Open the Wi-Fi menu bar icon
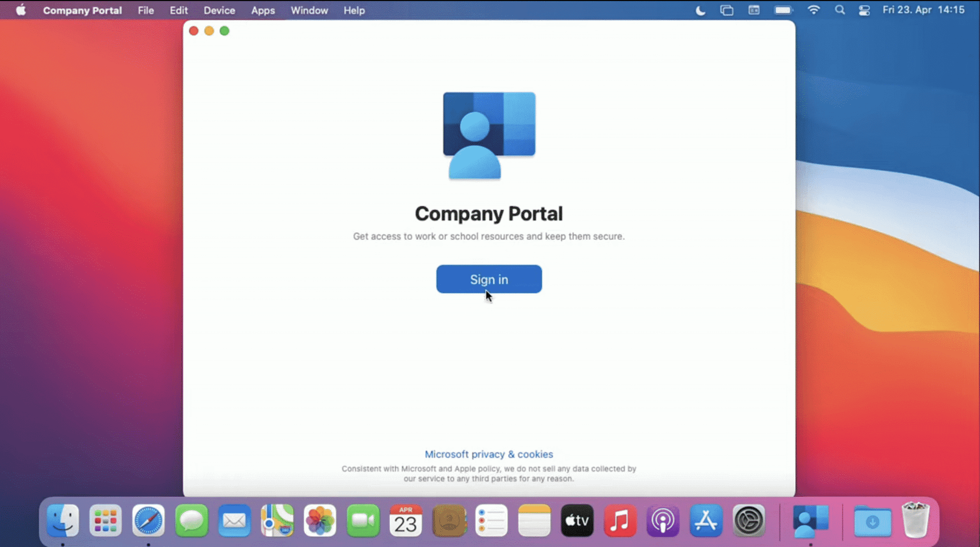 point(814,10)
